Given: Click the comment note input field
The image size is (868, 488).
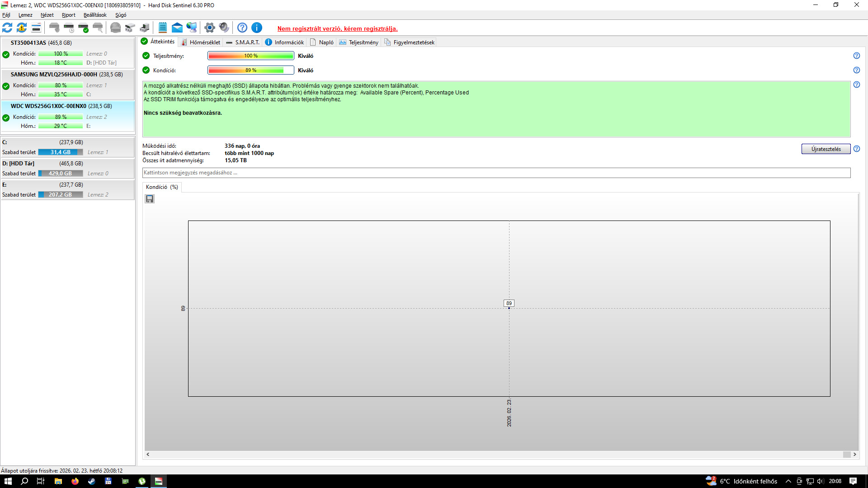Looking at the screenshot, I should 496,173.
